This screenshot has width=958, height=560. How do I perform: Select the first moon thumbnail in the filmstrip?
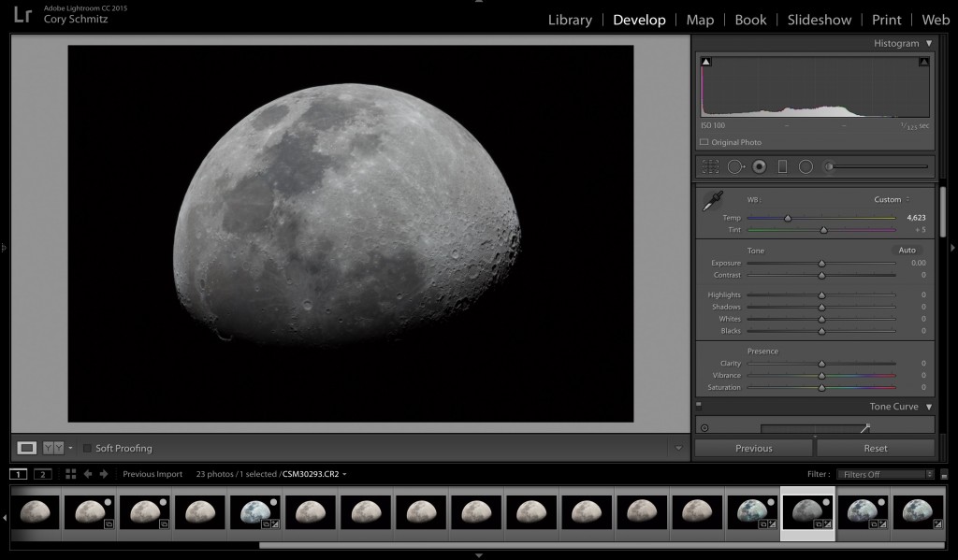(36, 511)
